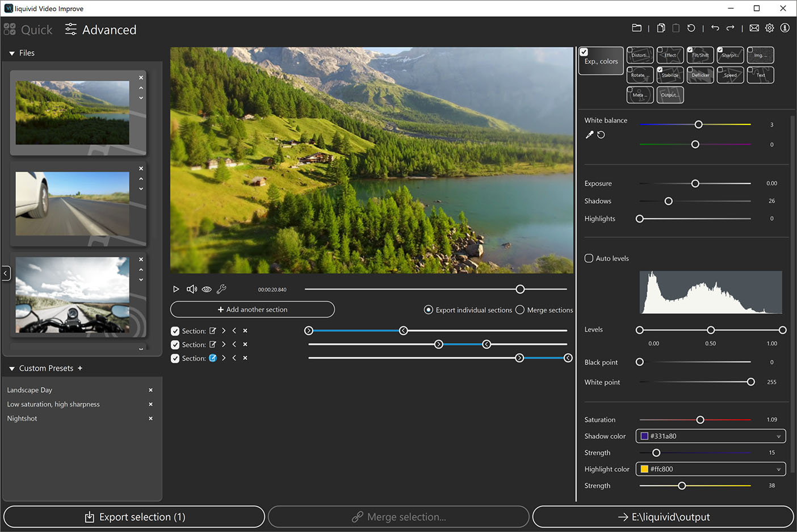
Task: Reset white balance with the revert icon
Action: [x=601, y=135]
